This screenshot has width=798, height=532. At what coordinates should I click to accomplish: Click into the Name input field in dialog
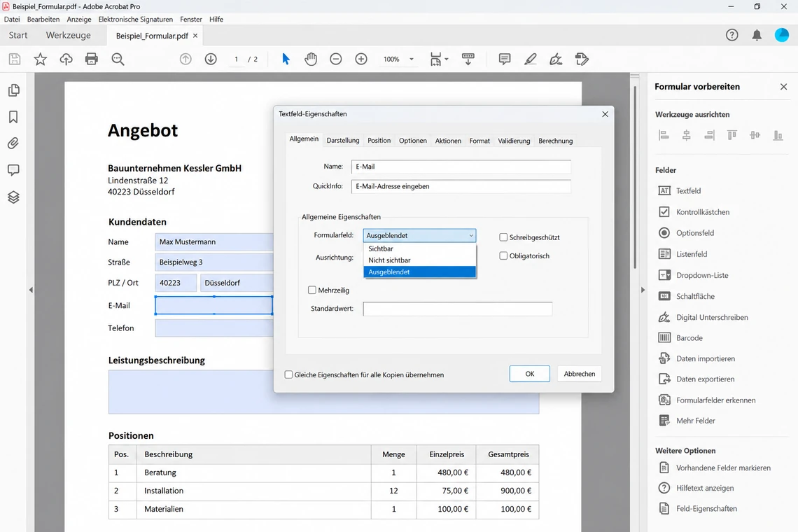click(461, 167)
